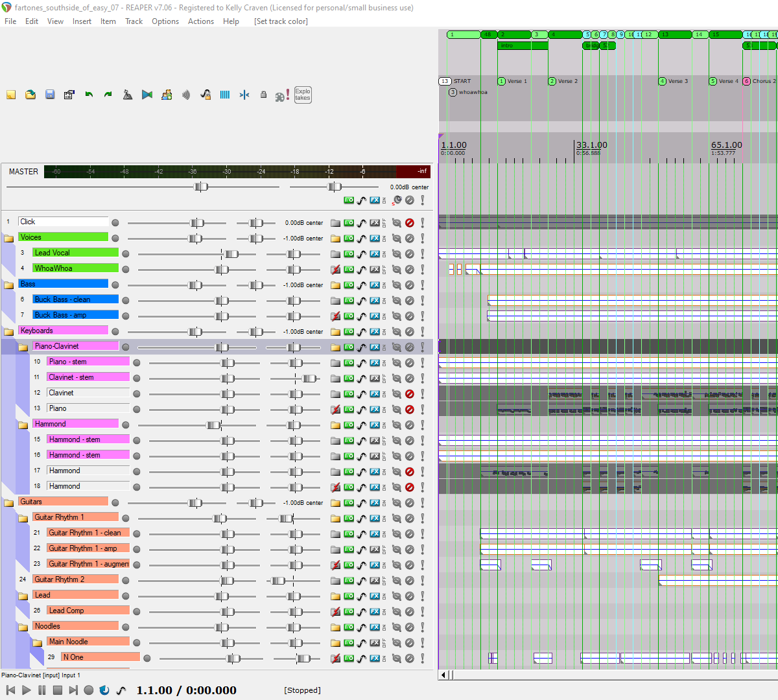Click the Verse 3 timeline marker

(x=674, y=82)
